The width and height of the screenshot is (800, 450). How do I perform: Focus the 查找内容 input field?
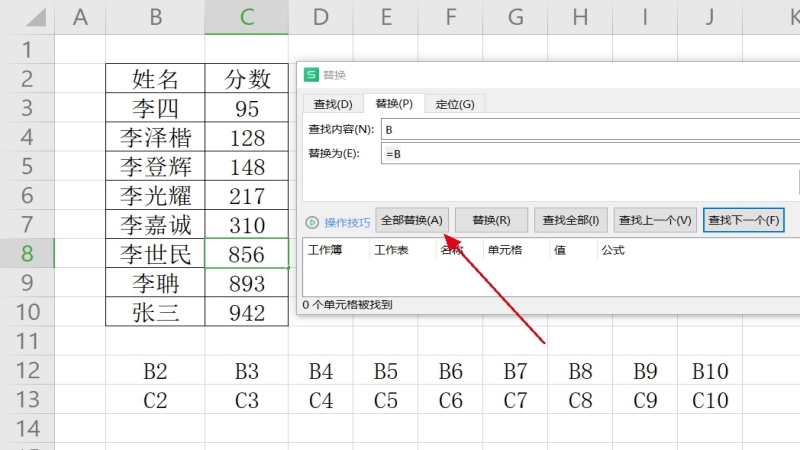[x=590, y=129]
